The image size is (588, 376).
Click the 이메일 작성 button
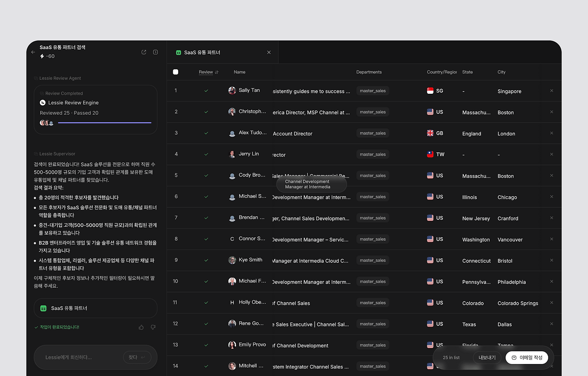(x=527, y=358)
